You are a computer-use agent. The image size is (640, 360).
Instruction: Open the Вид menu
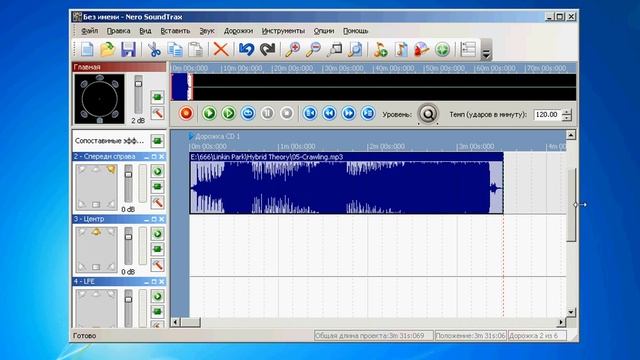(145, 31)
